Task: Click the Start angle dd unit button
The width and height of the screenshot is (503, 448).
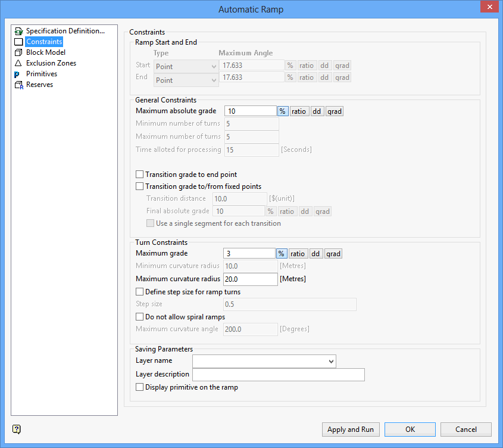Action: (x=324, y=66)
